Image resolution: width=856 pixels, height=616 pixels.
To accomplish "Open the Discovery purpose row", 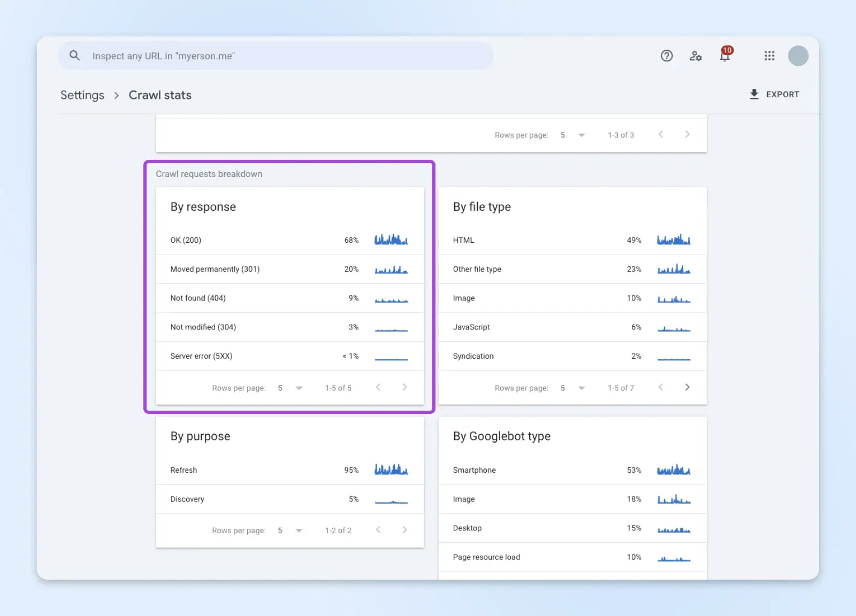I will [x=289, y=499].
